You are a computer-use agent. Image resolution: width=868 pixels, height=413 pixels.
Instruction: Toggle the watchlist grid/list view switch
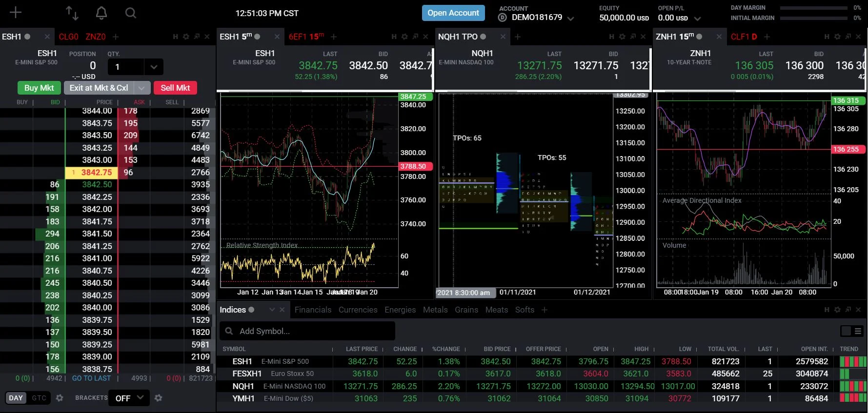[851, 331]
